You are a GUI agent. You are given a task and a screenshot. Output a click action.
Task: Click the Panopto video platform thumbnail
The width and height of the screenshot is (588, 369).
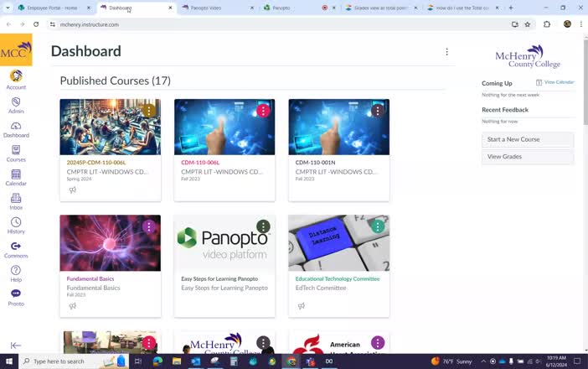point(224,243)
